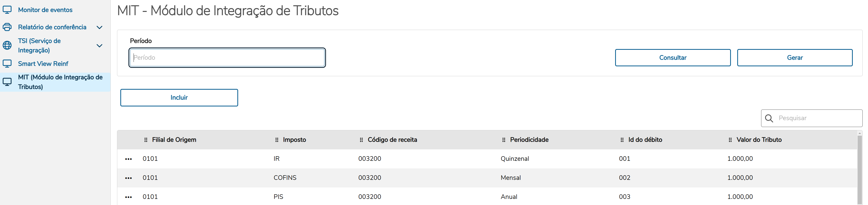Click the printer icon for Relatório de conferência

pyautogui.click(x=7, y=27)
